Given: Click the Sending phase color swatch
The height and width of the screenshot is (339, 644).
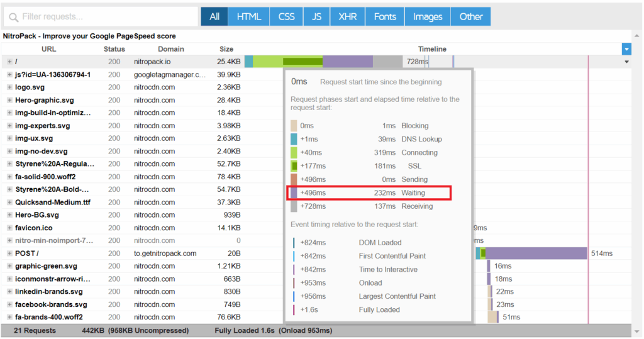Looking at the screenshot, I should (294, 179).
